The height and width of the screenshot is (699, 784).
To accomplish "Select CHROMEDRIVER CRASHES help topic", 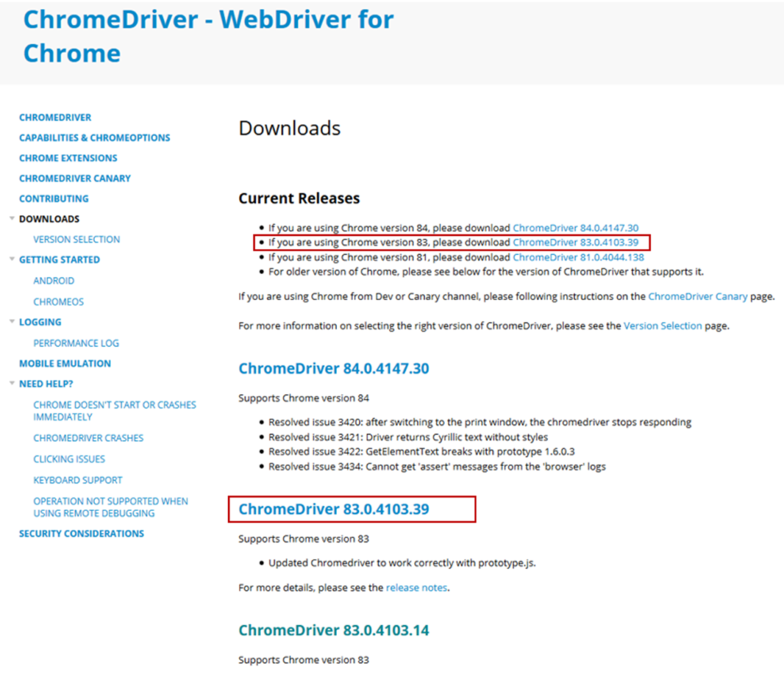I will pos(88,438).
